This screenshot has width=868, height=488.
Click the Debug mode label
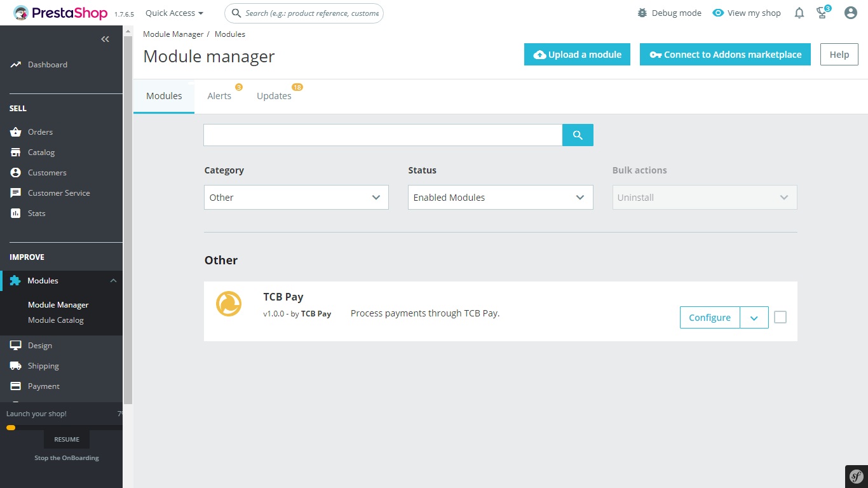coord(677,13)
